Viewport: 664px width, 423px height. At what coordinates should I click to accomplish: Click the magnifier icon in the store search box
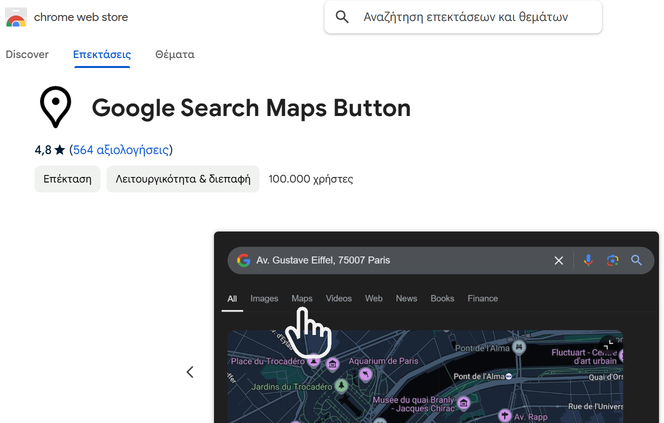(342, 17)
